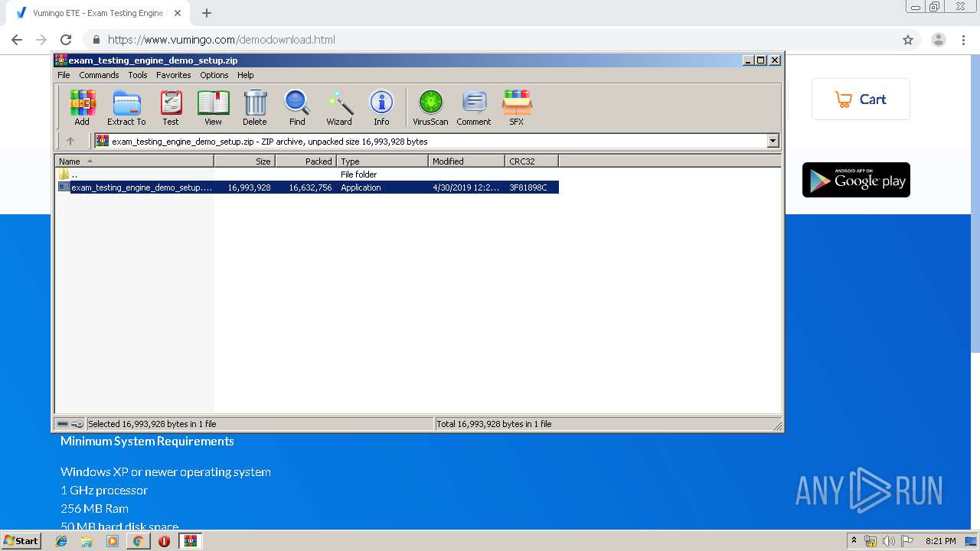This screenshot has width=980, height=551.
Task: Reload the Vumingo page
Action: 66,40
